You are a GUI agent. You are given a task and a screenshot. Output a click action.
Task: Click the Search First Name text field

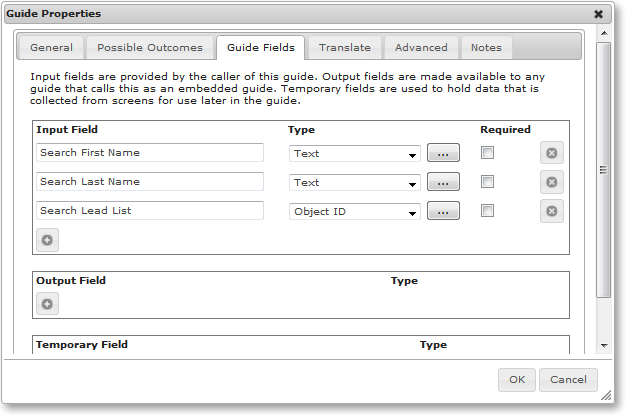click(150, 153)
